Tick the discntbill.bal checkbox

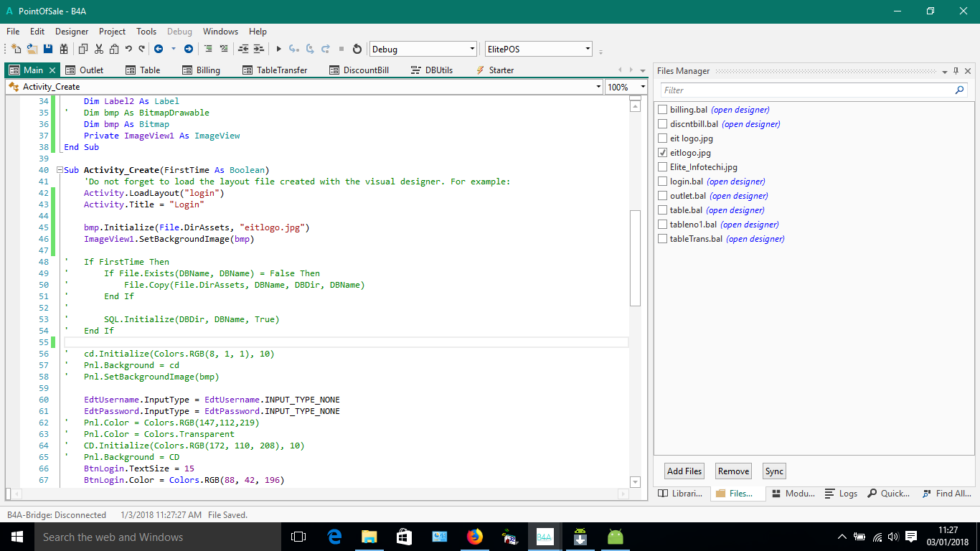pos(662,124)
